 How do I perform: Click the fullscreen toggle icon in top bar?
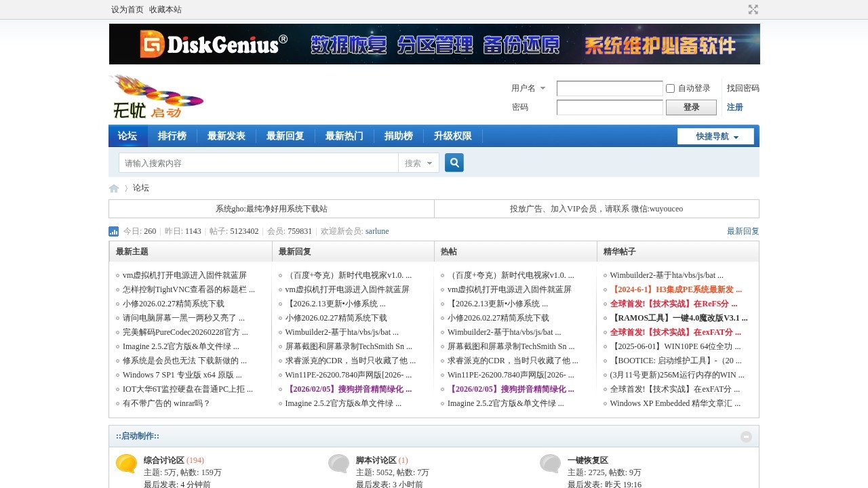coord(753,9)
